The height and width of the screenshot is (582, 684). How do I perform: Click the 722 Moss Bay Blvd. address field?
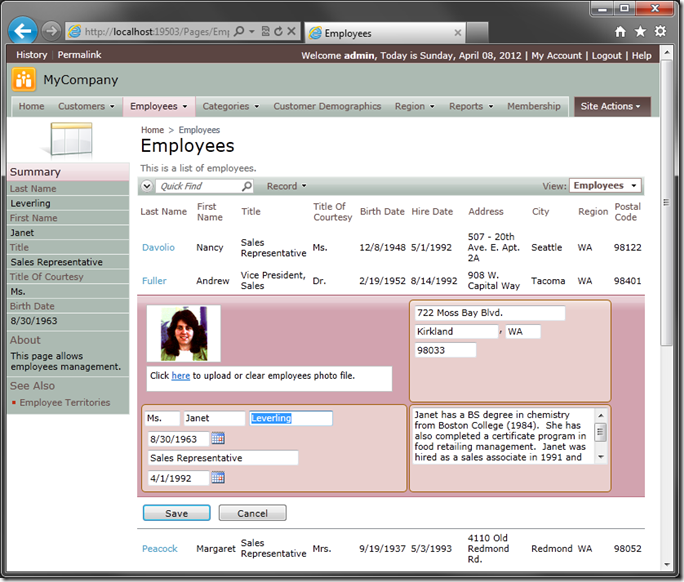pos(490,313)
